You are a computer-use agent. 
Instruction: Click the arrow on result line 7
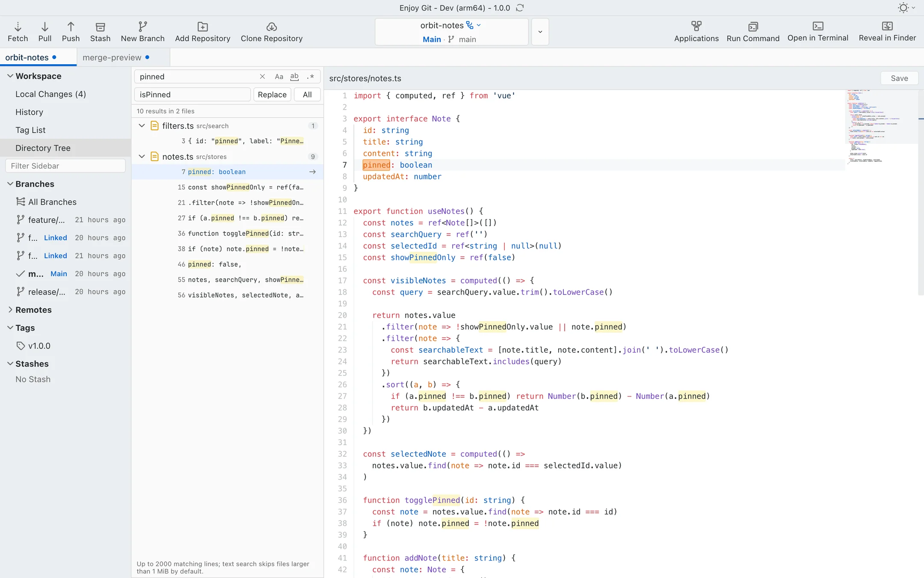tap(312, 172)
